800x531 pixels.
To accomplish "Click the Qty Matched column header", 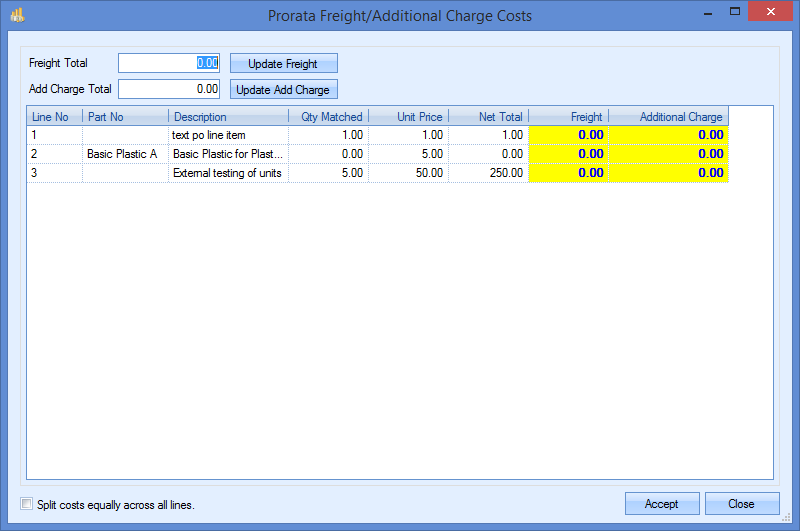I will [328, 117].
